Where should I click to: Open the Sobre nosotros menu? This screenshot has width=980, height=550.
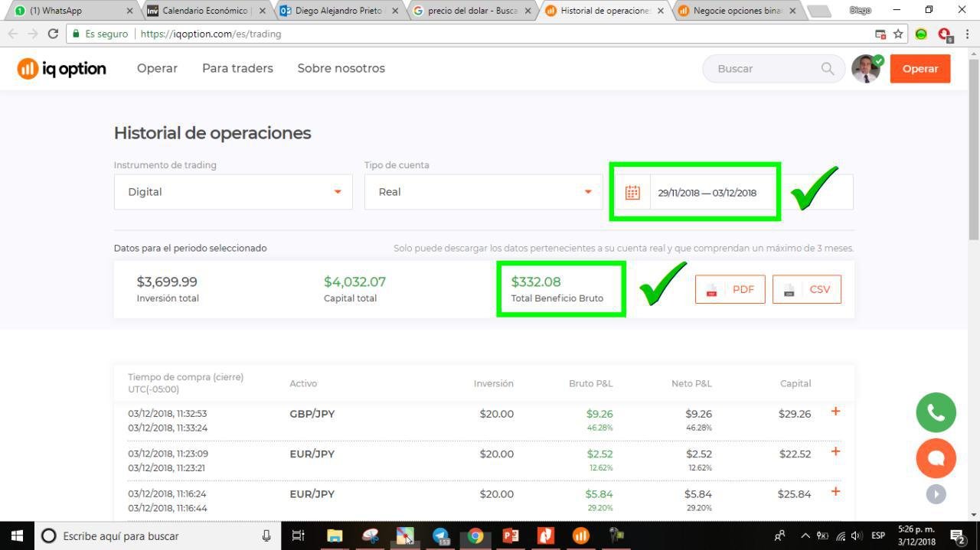click(x=341, y=68)
